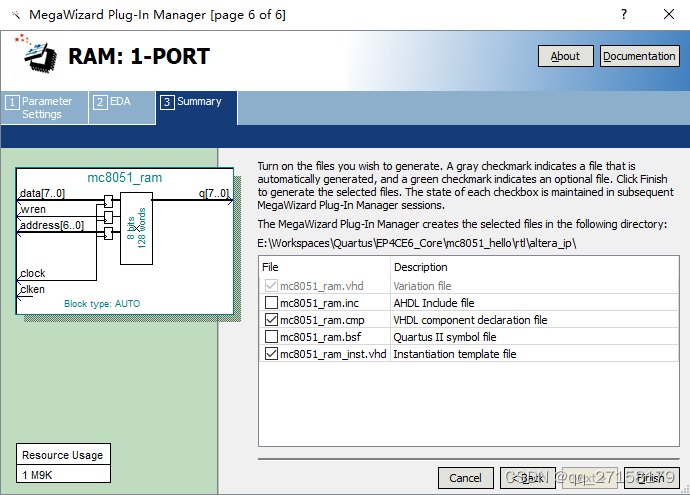Click the data[7..0] port label

coord(43,193)
